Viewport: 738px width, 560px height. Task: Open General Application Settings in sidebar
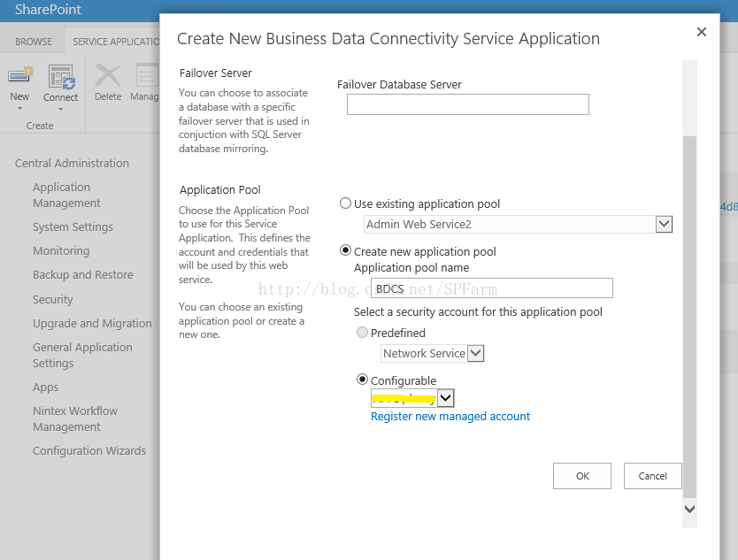pyautogui.click(x=82, y=355)
